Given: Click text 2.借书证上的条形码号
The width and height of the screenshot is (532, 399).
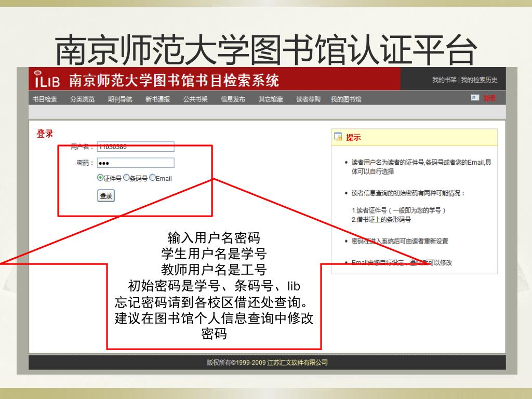Looking at the screenshot, I should point(381,220).
